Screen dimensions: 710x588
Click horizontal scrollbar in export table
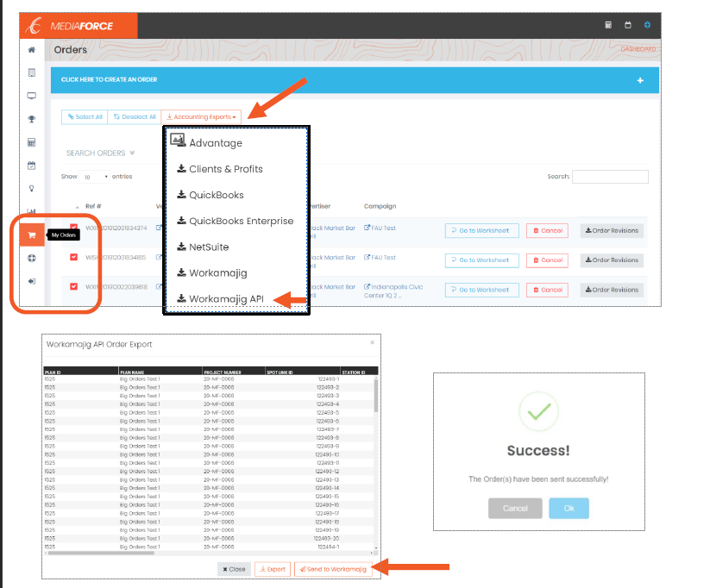point(101,553)
